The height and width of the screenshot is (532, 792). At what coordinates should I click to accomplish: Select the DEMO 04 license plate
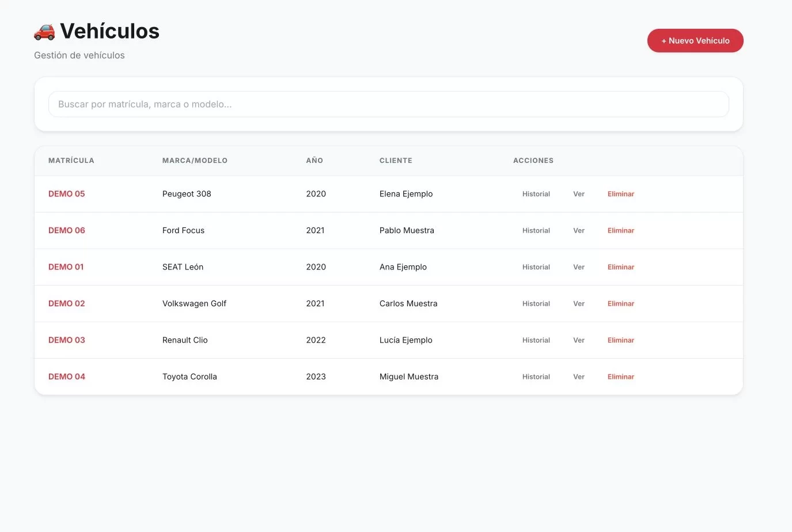point(67,377)
